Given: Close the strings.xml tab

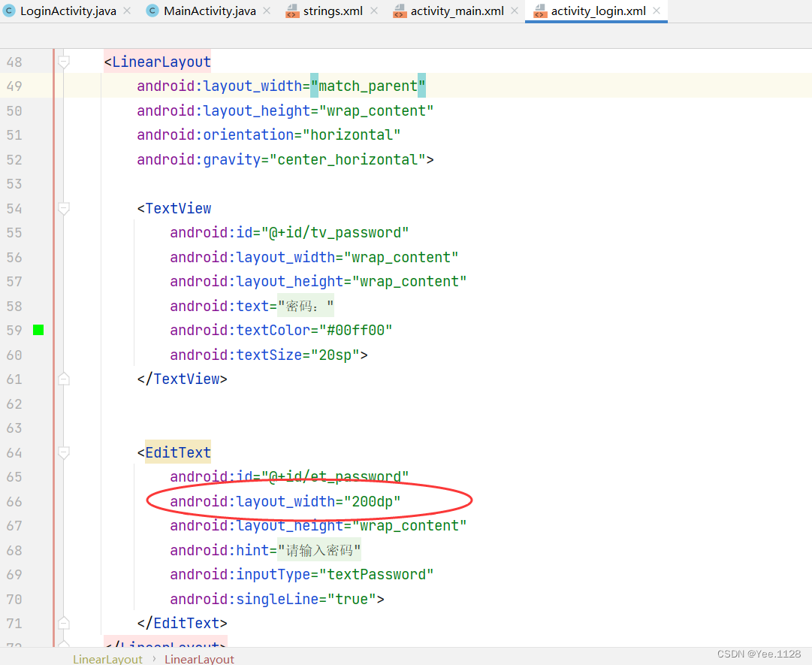Looking at the screenshot, I should pos(374,11).
